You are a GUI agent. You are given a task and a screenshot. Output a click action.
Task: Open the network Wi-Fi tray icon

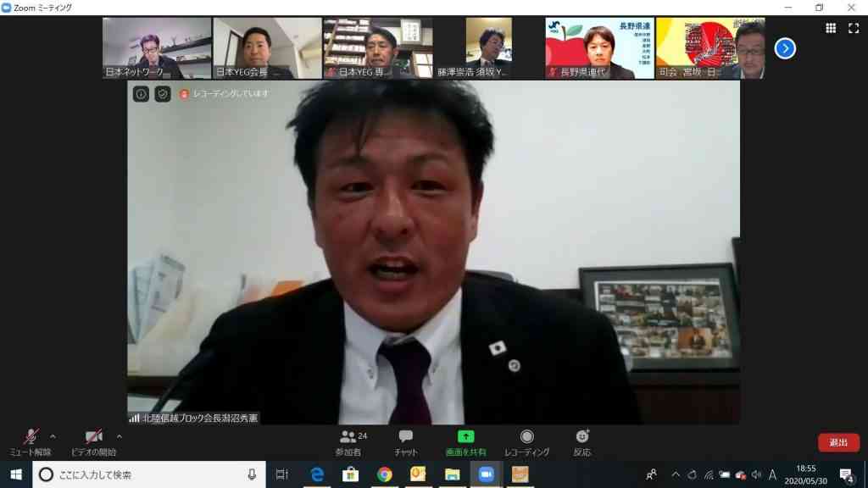(x=709, y=474)
